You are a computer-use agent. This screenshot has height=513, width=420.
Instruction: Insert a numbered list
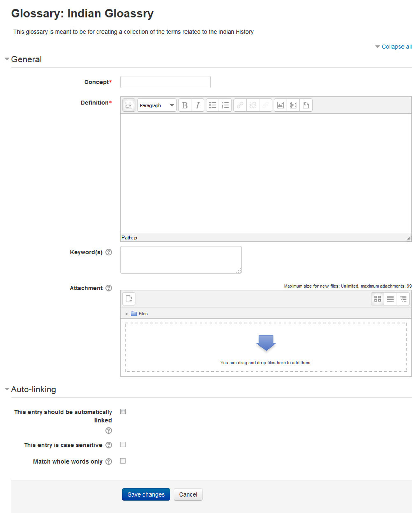tap(225, 105)
